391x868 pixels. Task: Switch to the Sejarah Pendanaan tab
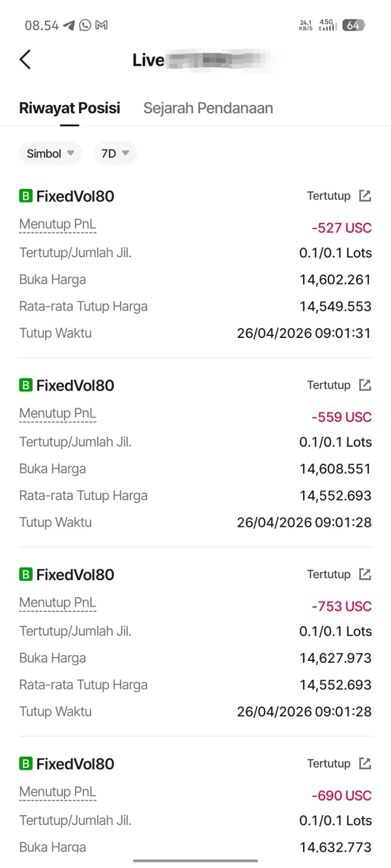[x=208, y=108]
